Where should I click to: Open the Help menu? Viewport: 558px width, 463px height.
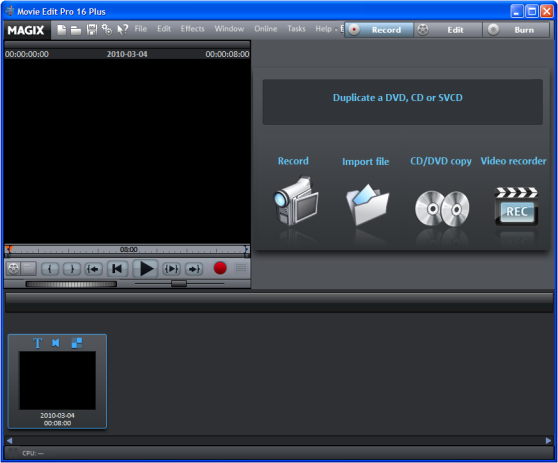click(323, 29)
